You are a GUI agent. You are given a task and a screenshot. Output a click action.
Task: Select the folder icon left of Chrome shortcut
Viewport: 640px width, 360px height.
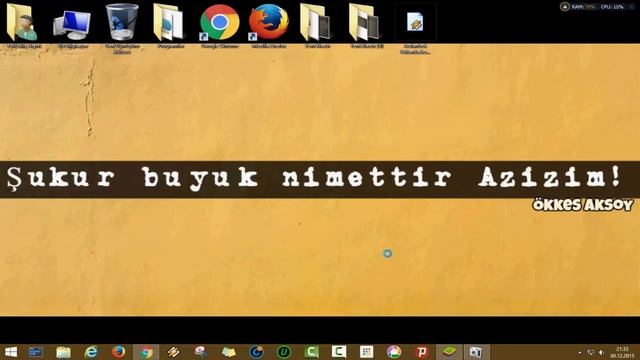[170, 23]
